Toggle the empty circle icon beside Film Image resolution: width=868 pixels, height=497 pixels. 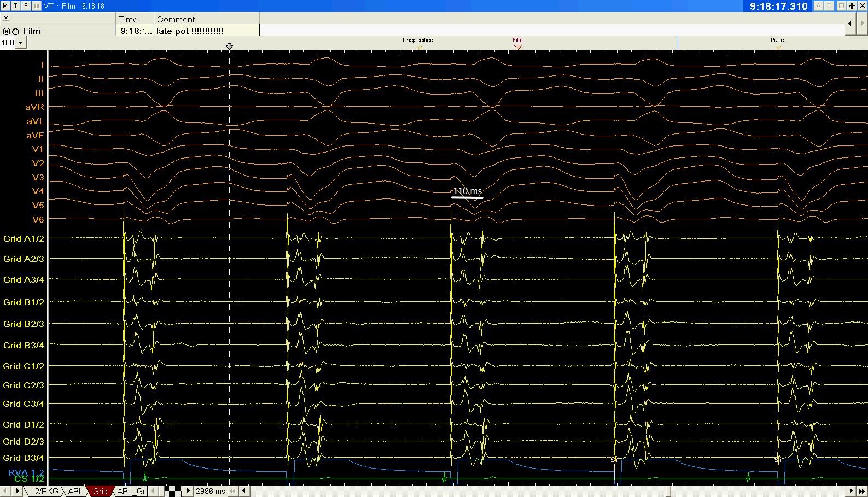[x=15, y=32]
